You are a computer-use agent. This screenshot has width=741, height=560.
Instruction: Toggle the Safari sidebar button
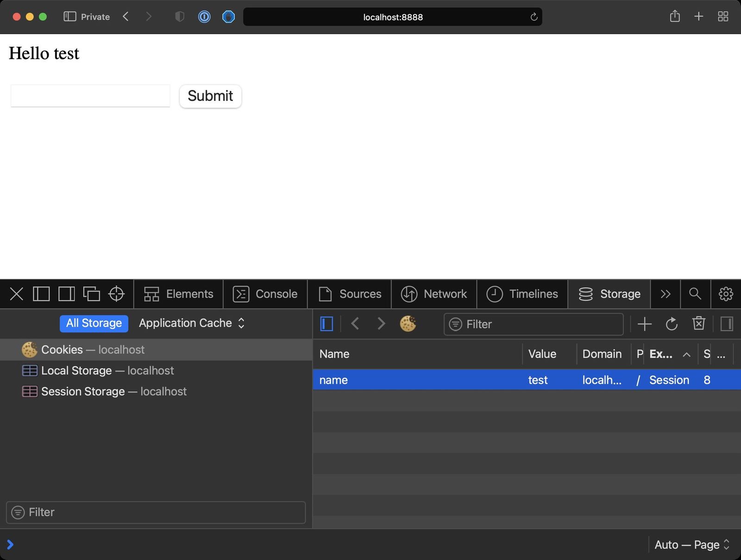[69, 17]
